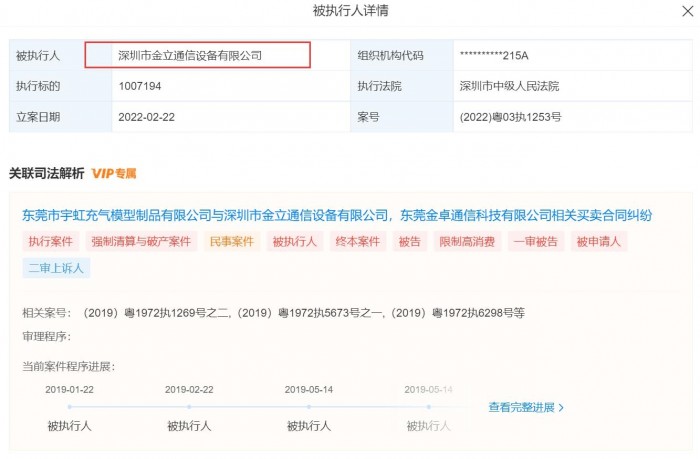Viewport: 700px width, 459px height.
Task: Select the 被申请人 tag
Action: pos(599,242)
